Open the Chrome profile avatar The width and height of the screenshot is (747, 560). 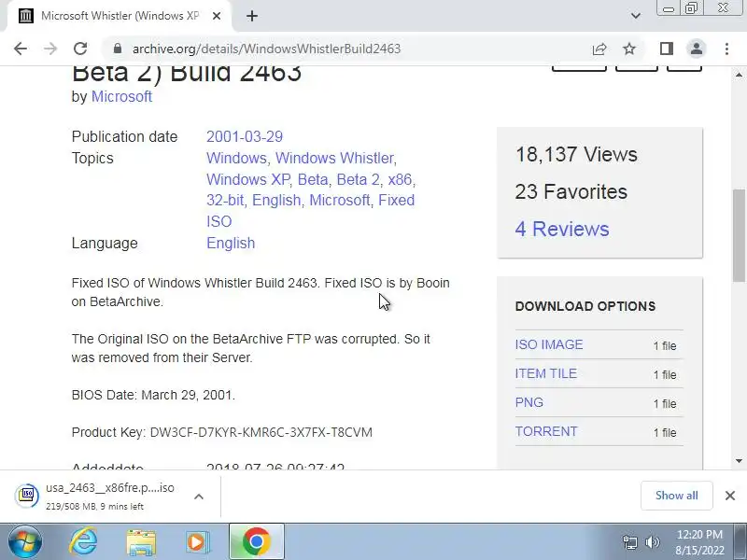coord(696,49)
